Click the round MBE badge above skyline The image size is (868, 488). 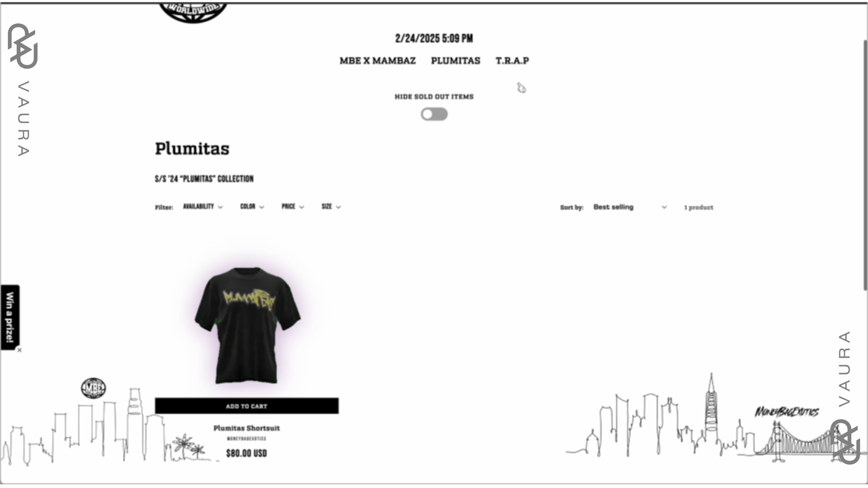(x=93, y=388)
